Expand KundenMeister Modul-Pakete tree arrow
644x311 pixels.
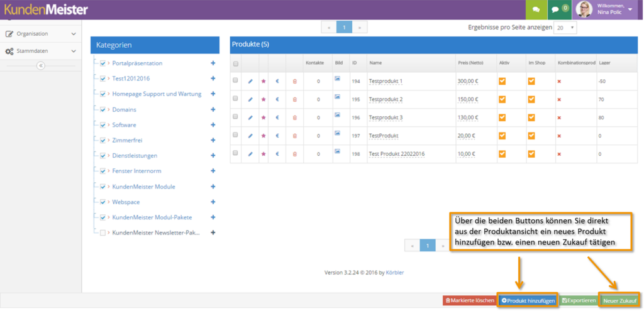[x=109, y=217]
